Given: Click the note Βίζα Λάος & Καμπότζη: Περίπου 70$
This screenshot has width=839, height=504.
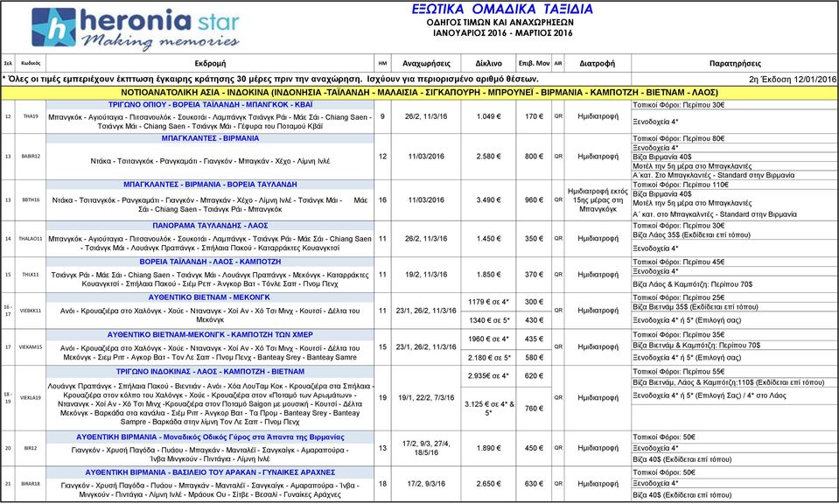Looking at the screenshot, I should tap(692, 284).
